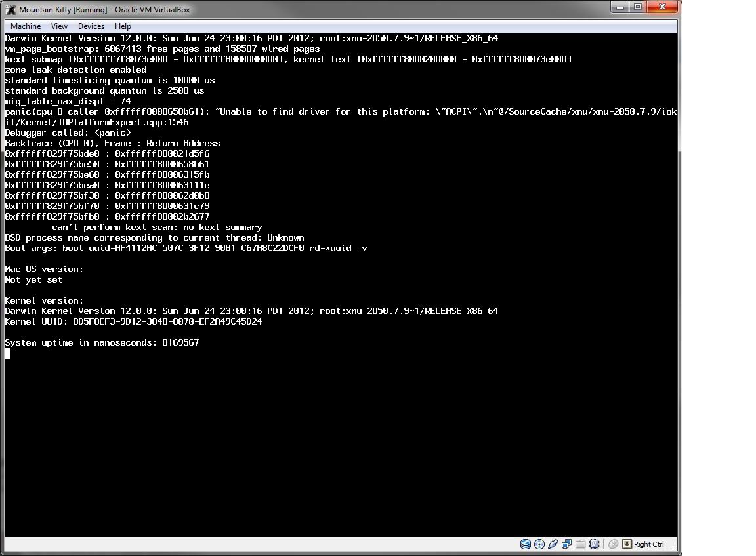The height and width of the screenshot is (556, 756).
Task: Click the 'Kernel version:' heading line
Action: pyautogui.click(x=44, y=301)
